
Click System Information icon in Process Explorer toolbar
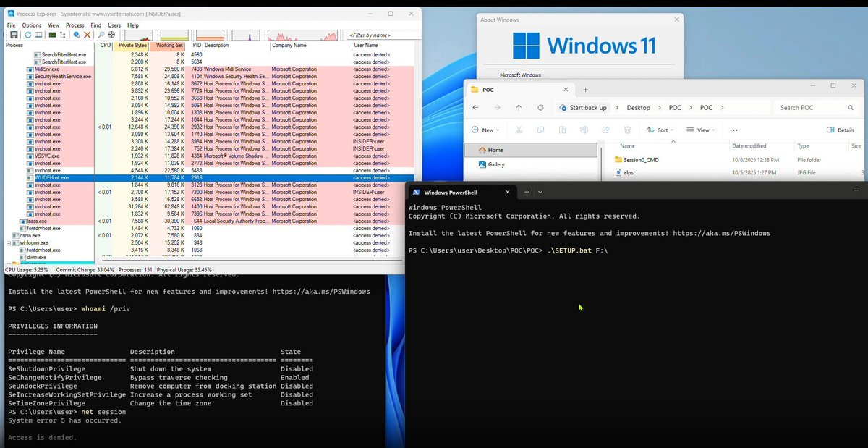point(52,35)
